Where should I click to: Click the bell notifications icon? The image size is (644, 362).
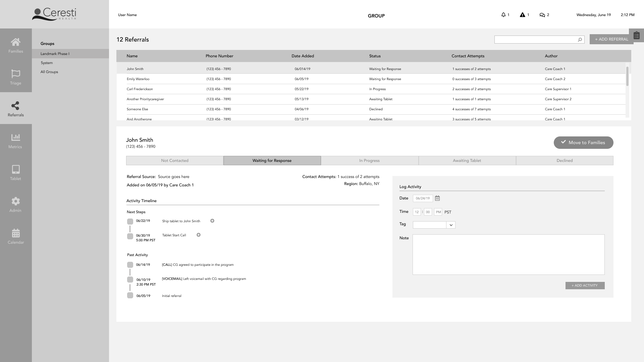[503, 15]
